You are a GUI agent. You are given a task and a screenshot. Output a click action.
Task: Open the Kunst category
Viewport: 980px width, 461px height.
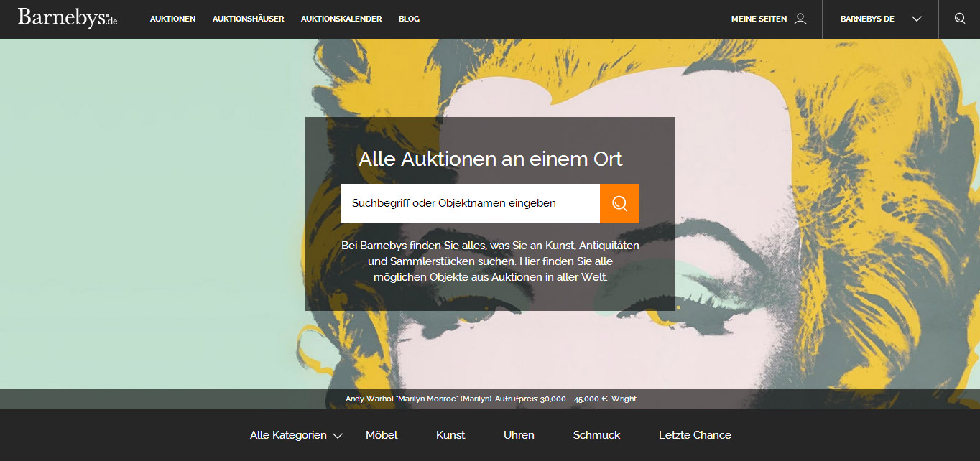pos(450,435)
